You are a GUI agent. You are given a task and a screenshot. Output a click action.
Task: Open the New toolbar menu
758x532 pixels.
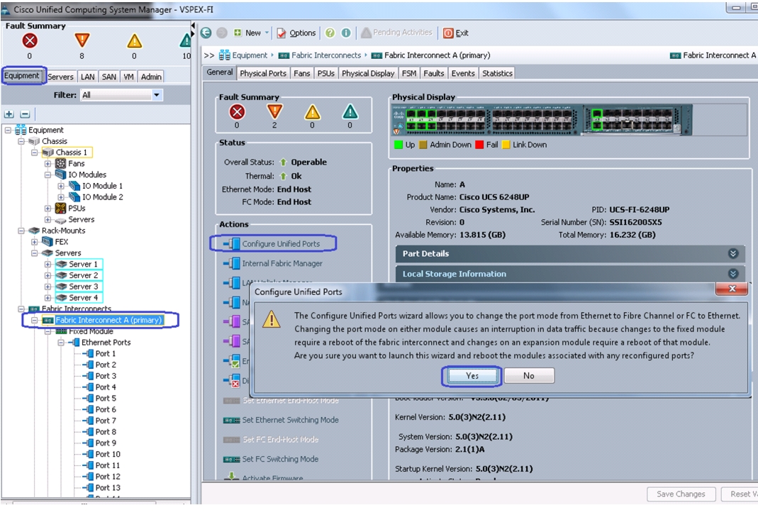(x=252, y=33)
